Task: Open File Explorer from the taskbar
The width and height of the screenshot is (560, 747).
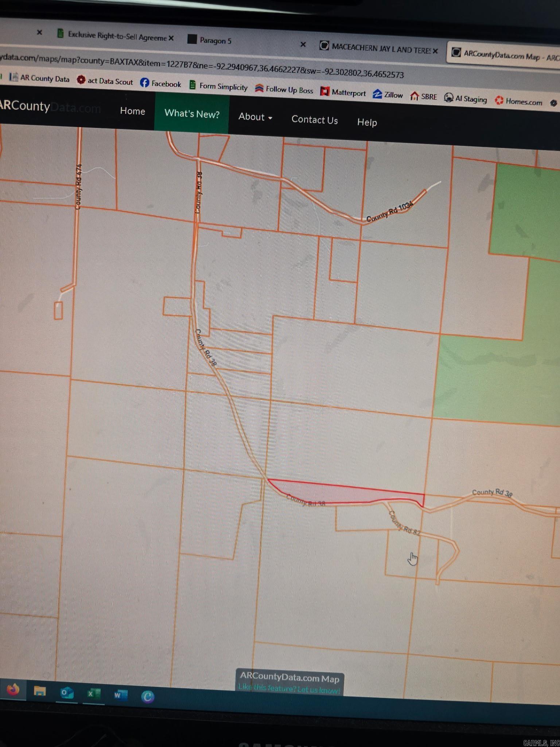Action: 40,691
